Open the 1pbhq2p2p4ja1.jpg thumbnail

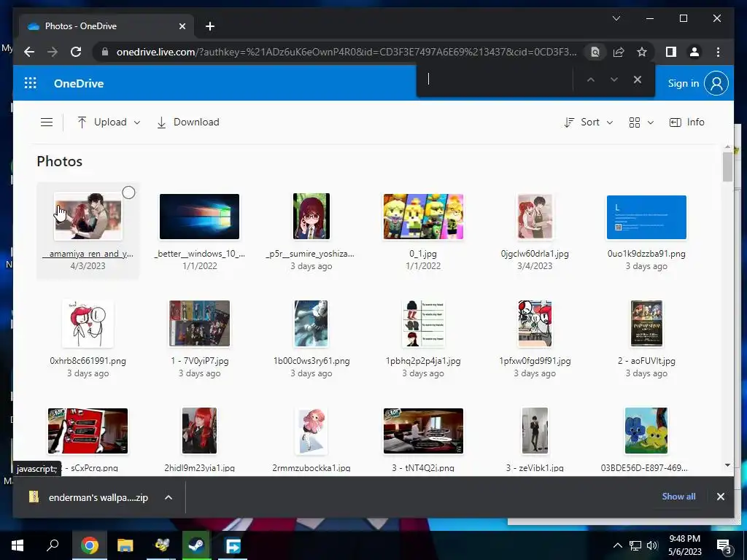424,324
